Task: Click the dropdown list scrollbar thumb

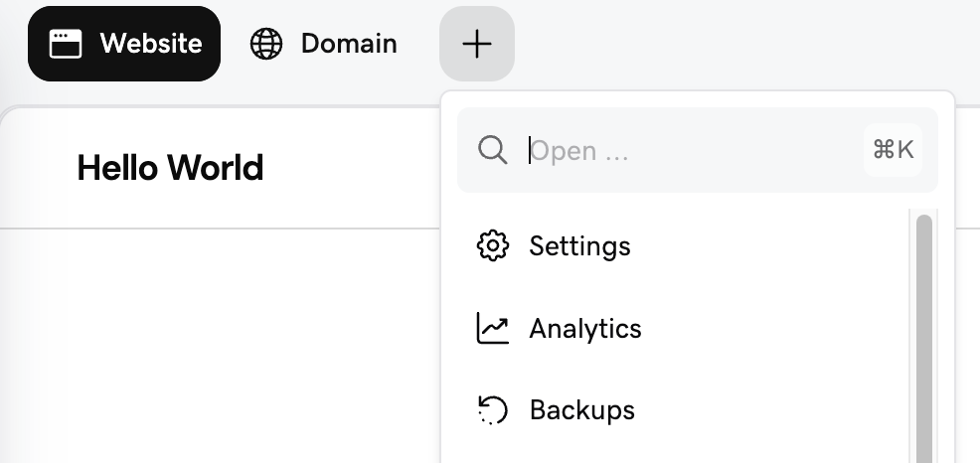Action: point(924,338)
